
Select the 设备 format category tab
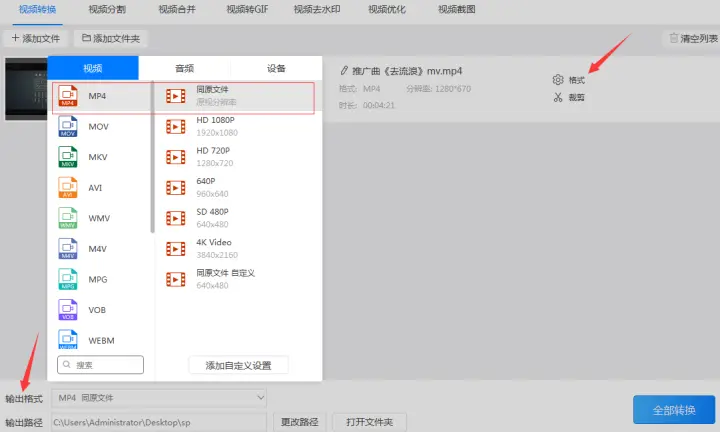click(276, 68)
